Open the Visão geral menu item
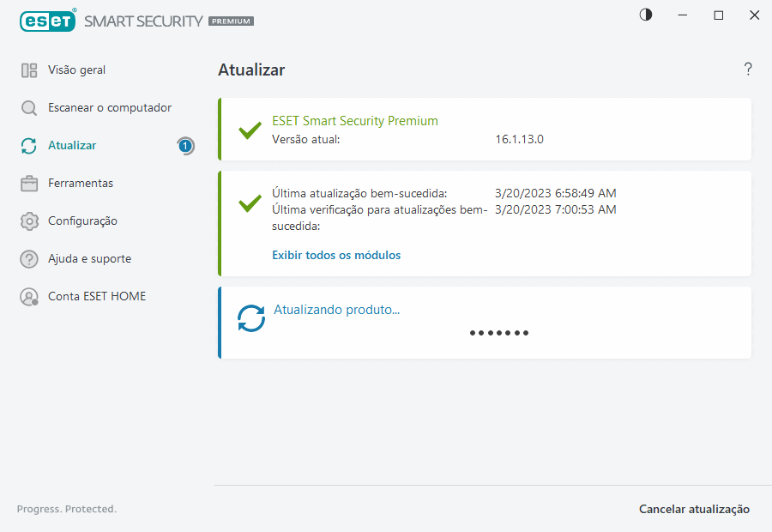The image size is (772, 532). point(77,70)
